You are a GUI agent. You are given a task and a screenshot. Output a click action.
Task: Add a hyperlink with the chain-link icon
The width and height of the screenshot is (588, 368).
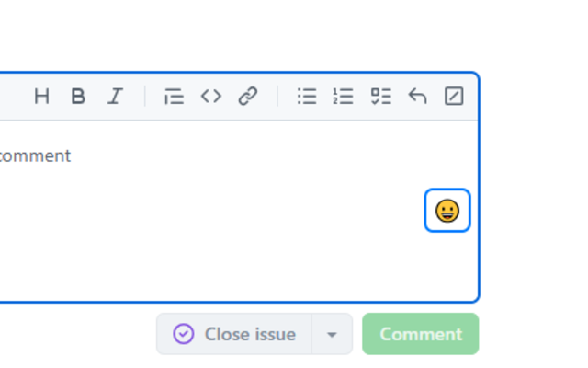coord(248,96)
